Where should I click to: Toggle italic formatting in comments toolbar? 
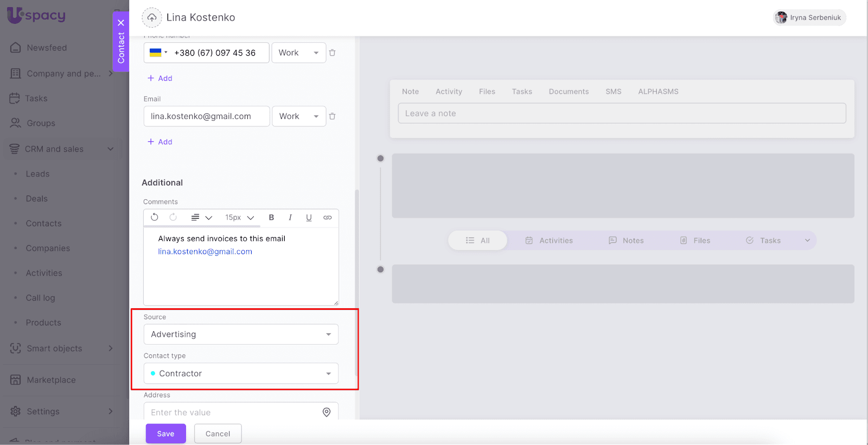coord(290,218)
